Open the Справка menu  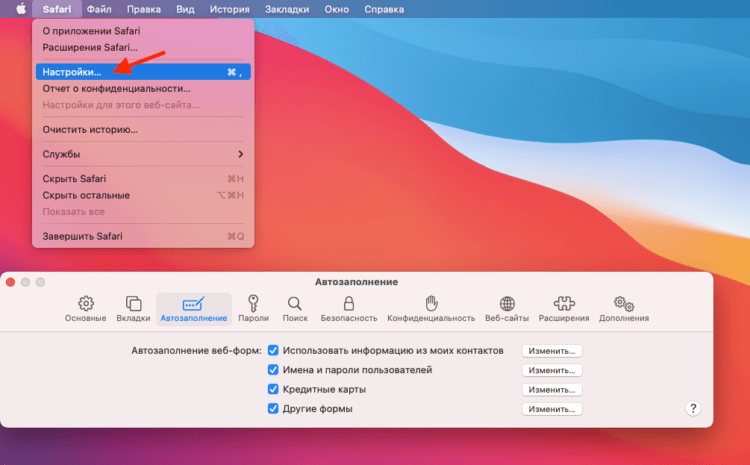pyautogui.click(x=384, y=9)
